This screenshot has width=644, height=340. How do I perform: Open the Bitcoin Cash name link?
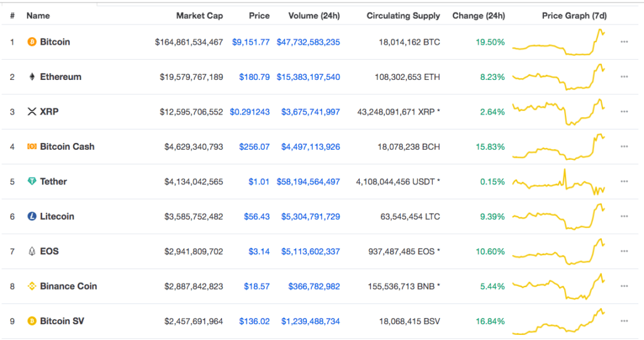(67, 147)
